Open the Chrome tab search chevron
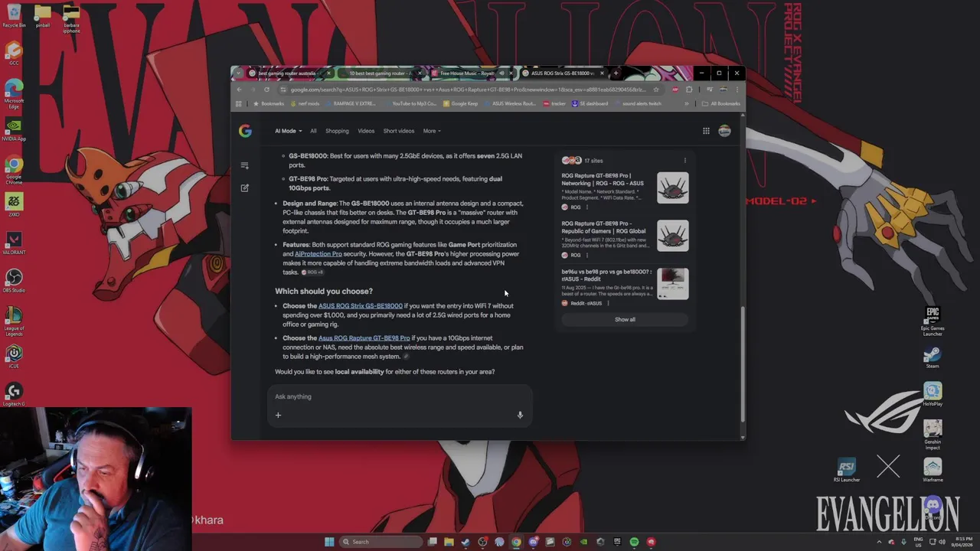The width and height of the screenshot is (980, 551). pos(238,73)
